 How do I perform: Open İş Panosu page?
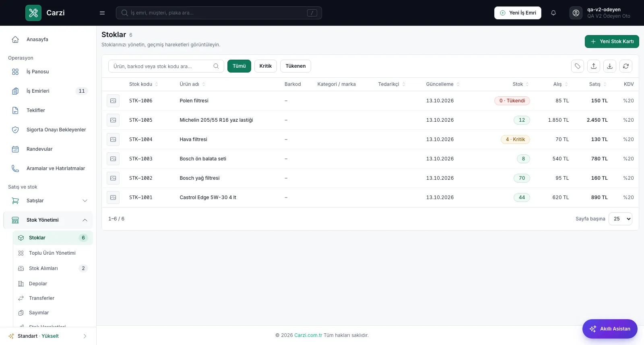click(x=48, y=72)
